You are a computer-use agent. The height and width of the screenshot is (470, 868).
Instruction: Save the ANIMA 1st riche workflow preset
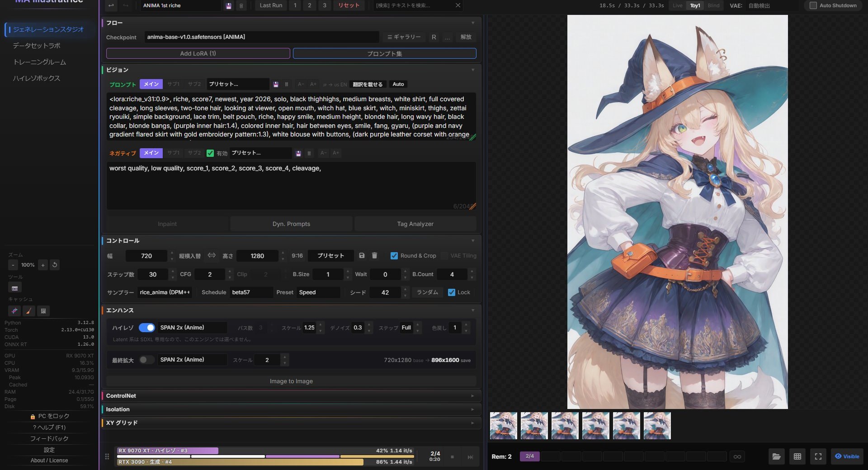pyautogui.click(x=229, y=5)
